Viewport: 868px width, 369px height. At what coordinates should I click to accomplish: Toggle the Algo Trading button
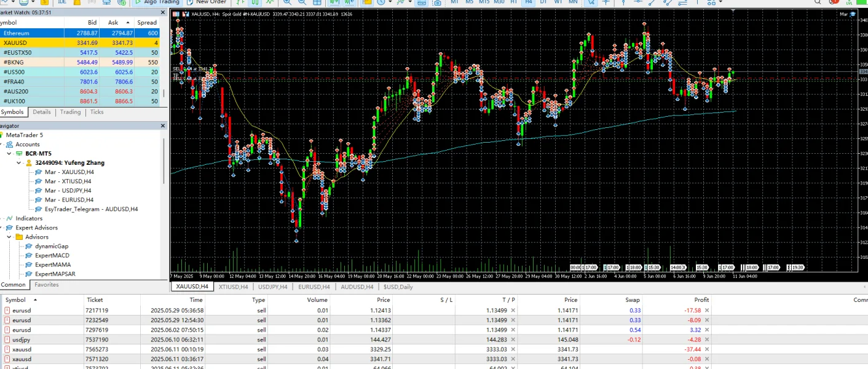pyautogui.click(x=157, y=2)
